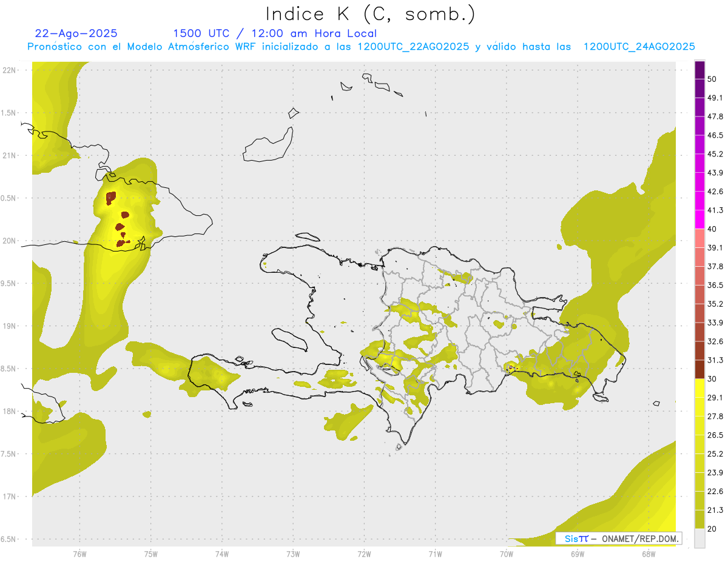This screenshot has height=562, width=728.
Task: Click the colorbar value '33.9'
Action: pos(715,323)
